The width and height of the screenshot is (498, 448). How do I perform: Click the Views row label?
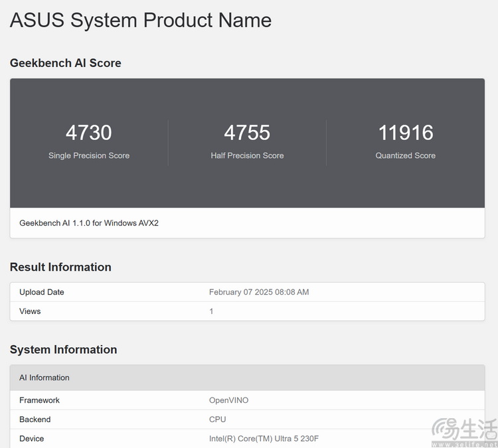tap(30, 311)
